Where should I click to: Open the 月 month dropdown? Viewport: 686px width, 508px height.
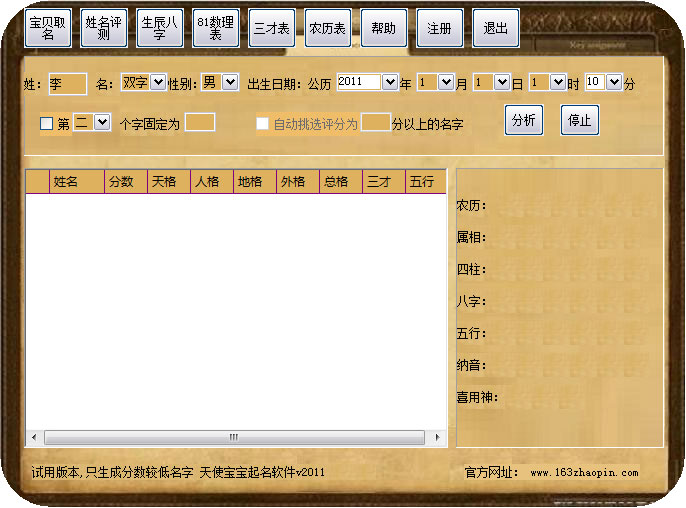(445, 82)
